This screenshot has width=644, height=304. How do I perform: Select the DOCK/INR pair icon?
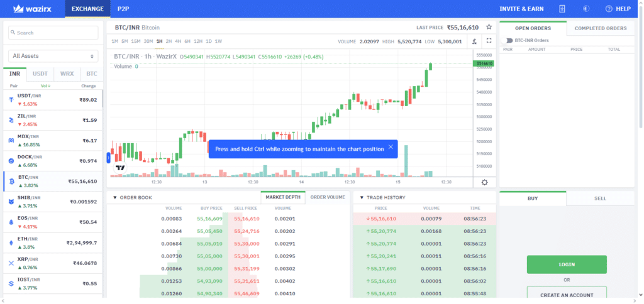pos(11,161)
